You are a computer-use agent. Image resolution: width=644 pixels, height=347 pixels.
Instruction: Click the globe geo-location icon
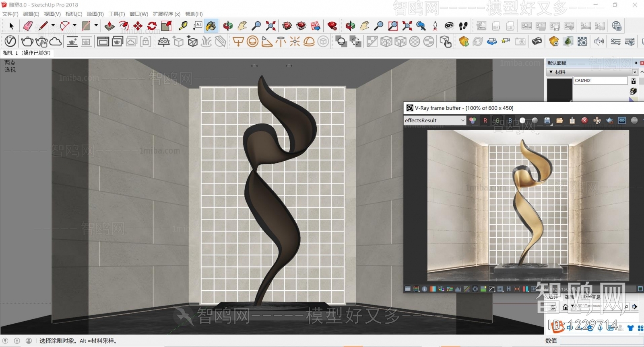[616, 26]
